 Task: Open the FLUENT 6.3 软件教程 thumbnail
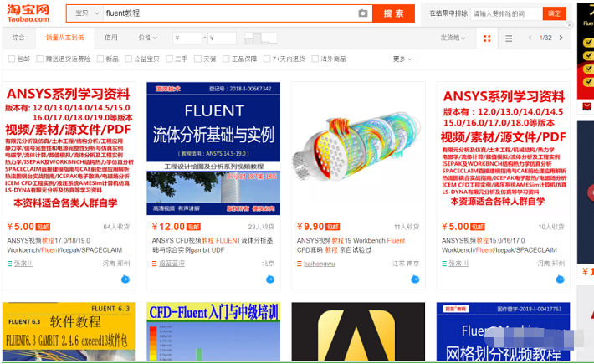(69, 332)
